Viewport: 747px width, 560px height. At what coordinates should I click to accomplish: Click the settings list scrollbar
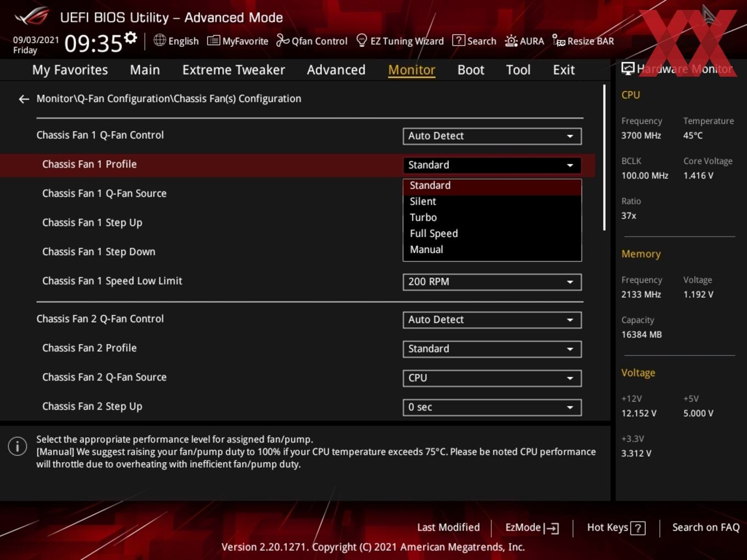click(x=604, y=158)
